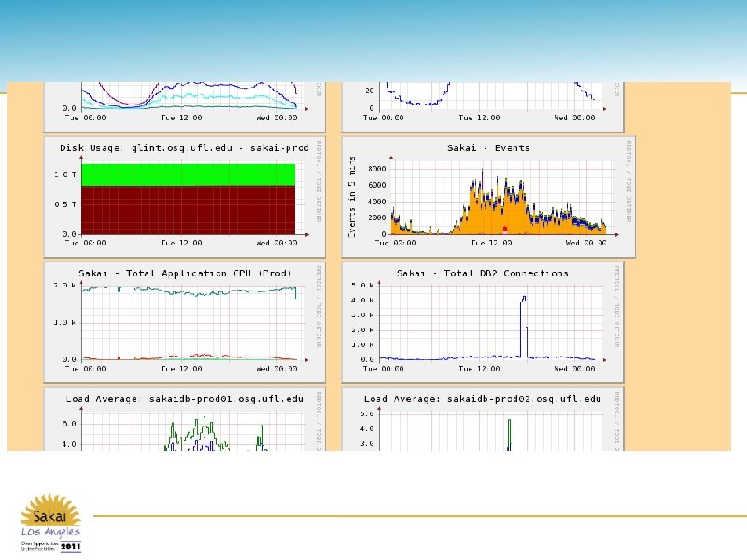Open the Disk Usage glint.osg.ufl.edu graph

coord(184,197)
